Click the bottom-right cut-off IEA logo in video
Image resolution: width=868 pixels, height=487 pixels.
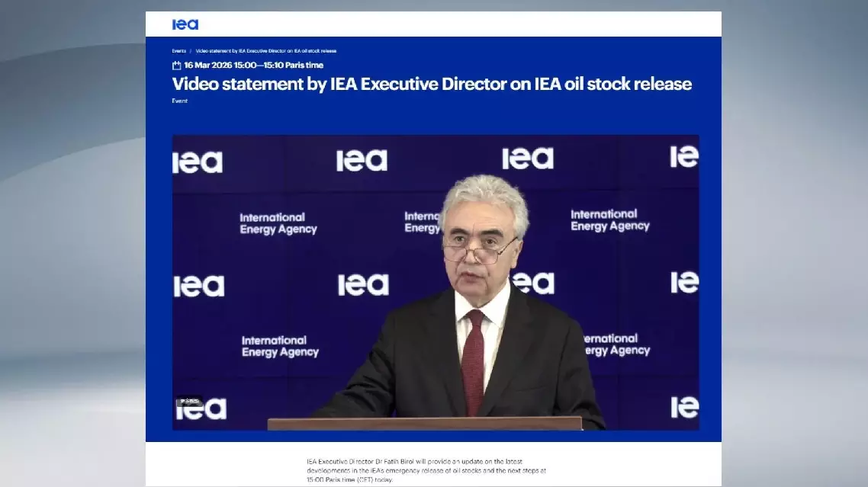pos(684,408)
